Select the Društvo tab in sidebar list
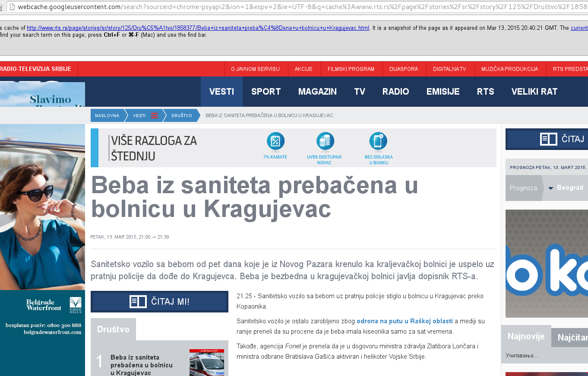 113,329
